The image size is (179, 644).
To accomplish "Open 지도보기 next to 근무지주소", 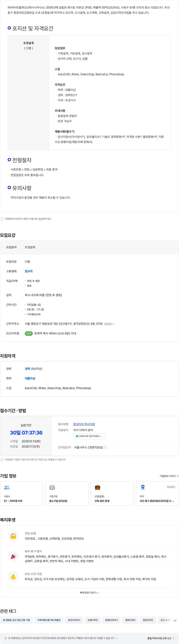I will tap(108, 324).
